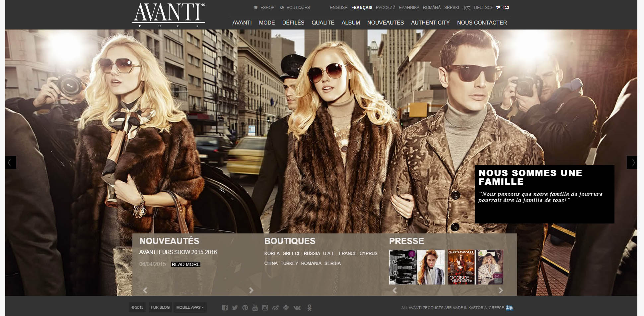Open the NOUVEAUTÉS main menu item
Screen dimensions: 644x316
point(386,23)
